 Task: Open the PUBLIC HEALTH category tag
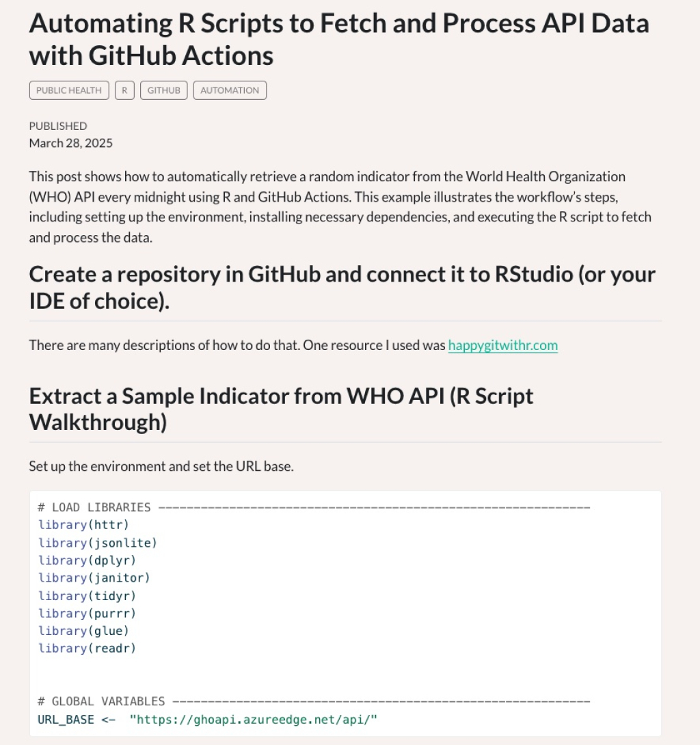click(69, 90)
